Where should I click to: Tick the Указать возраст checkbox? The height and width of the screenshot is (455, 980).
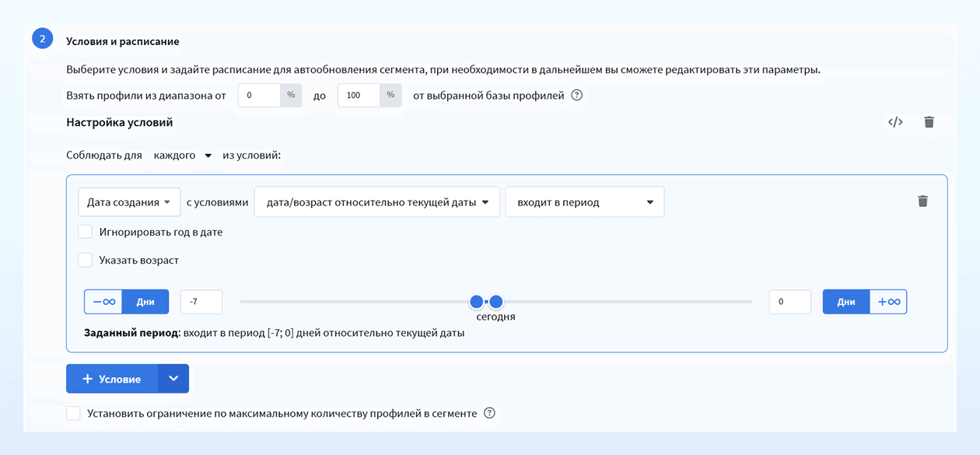pos(86,260)
